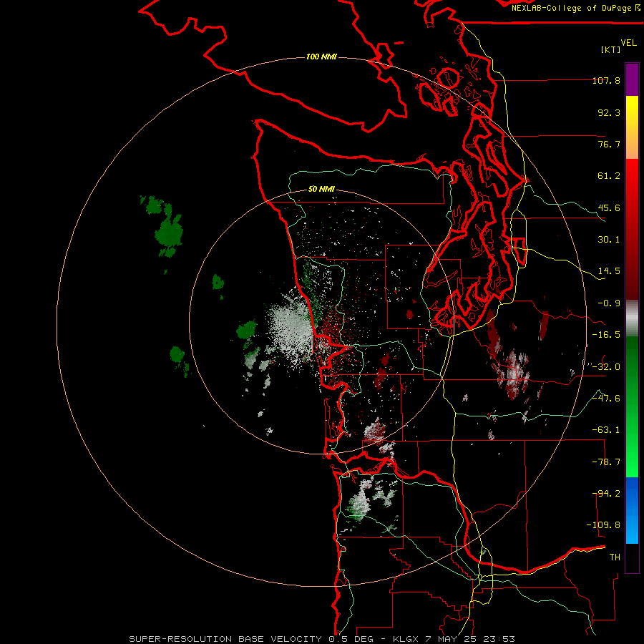644x644 pixels.
Task: Click the [KT] units label
Action: pos(611,49)
